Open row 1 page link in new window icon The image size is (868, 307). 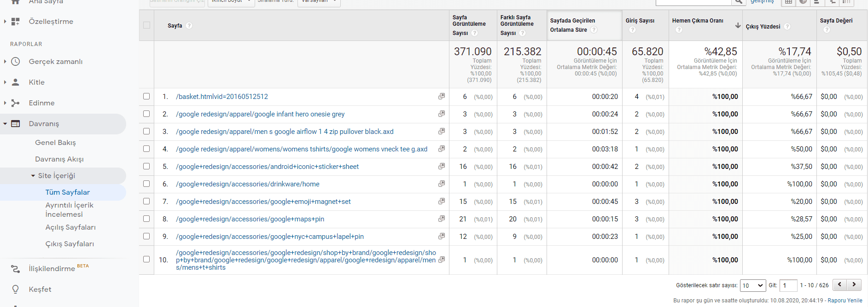pyautogui.click(x=442, y=97)
